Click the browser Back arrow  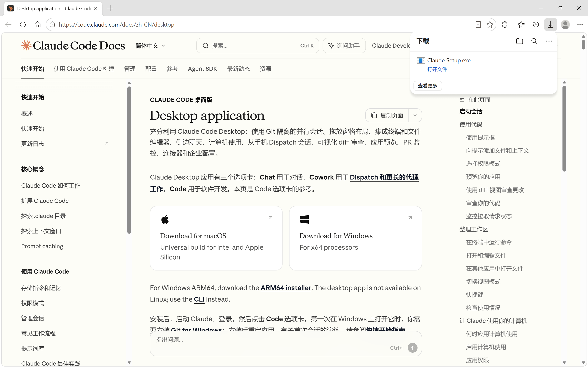coord(8,25)
